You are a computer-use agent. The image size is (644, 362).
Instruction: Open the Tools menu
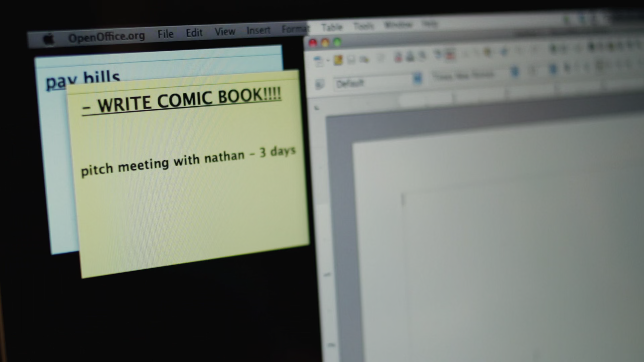coord(364,26)
